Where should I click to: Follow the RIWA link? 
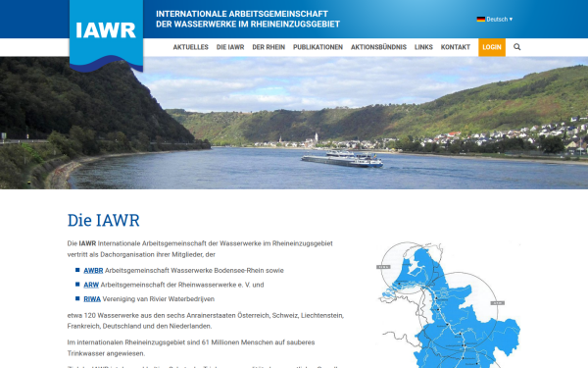92,299
